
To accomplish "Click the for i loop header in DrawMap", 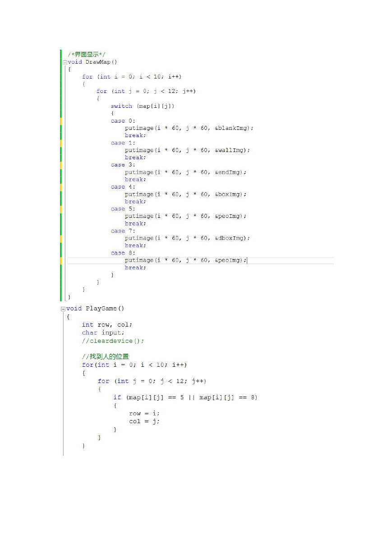I will tap(132, 77).
